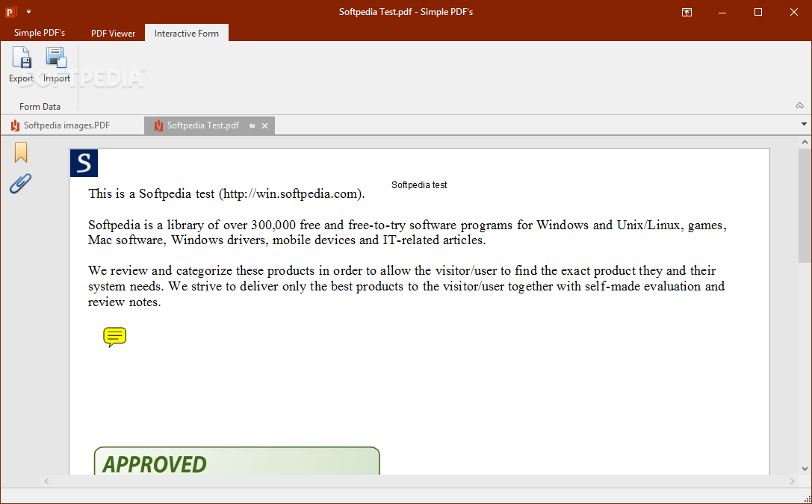
Task: Select the Interactive Form ribbon tab
Action: [x=187, y=33]
